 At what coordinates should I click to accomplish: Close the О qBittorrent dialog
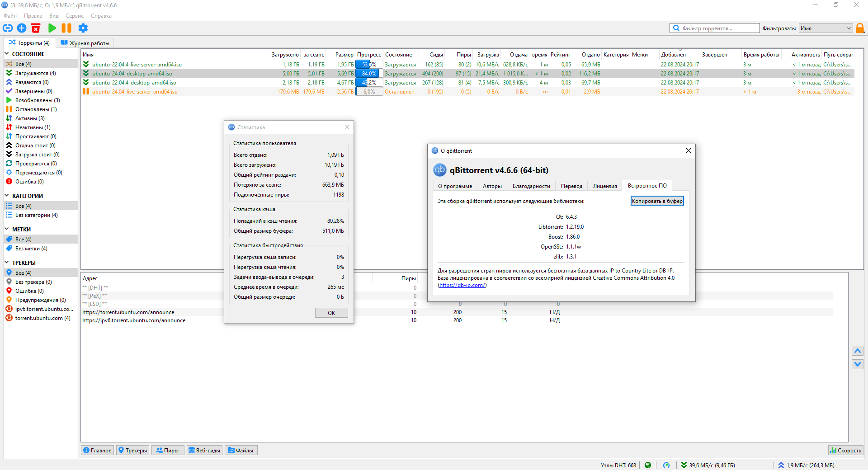coord(689,150)
